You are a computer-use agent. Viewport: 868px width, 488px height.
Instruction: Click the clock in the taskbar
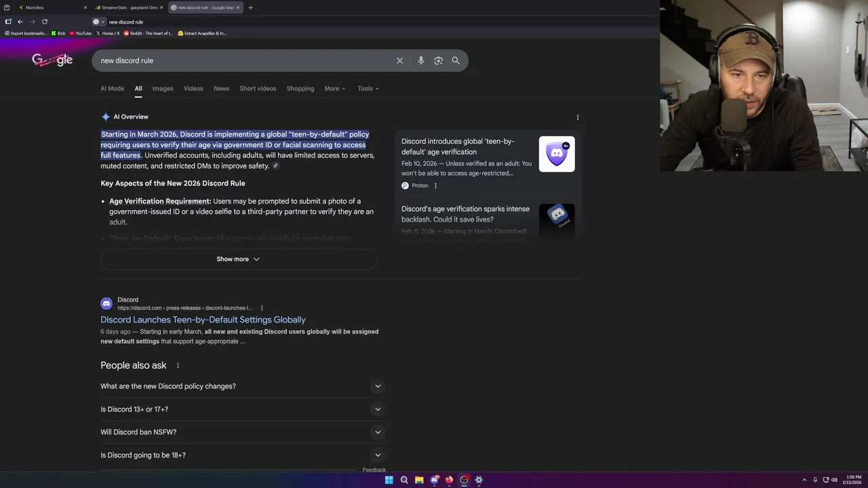pos(853,480)
